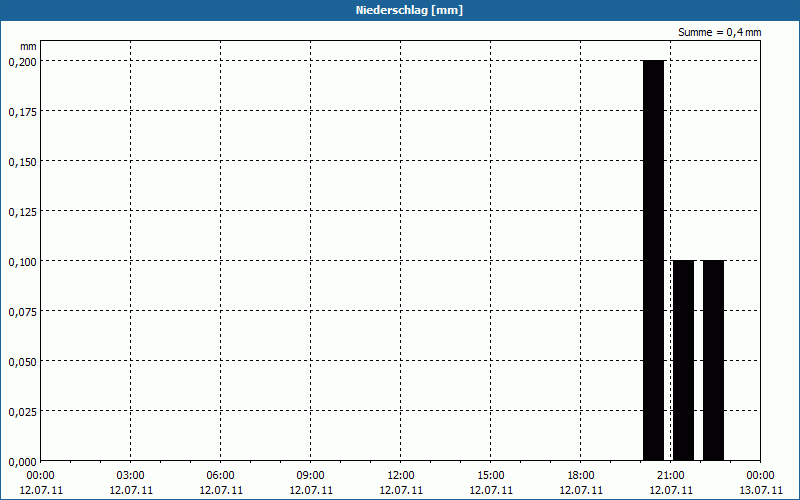Click the 13.07.11 date label
The width and height of the screenshot is (800, 500).
point(761,490)
